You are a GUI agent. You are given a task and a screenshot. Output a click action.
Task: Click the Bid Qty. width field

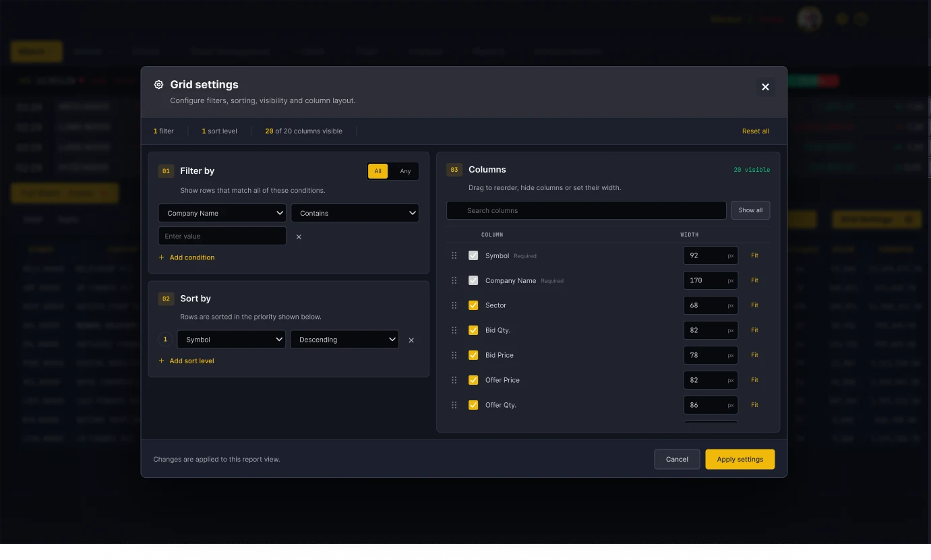(x=711, y=330)
